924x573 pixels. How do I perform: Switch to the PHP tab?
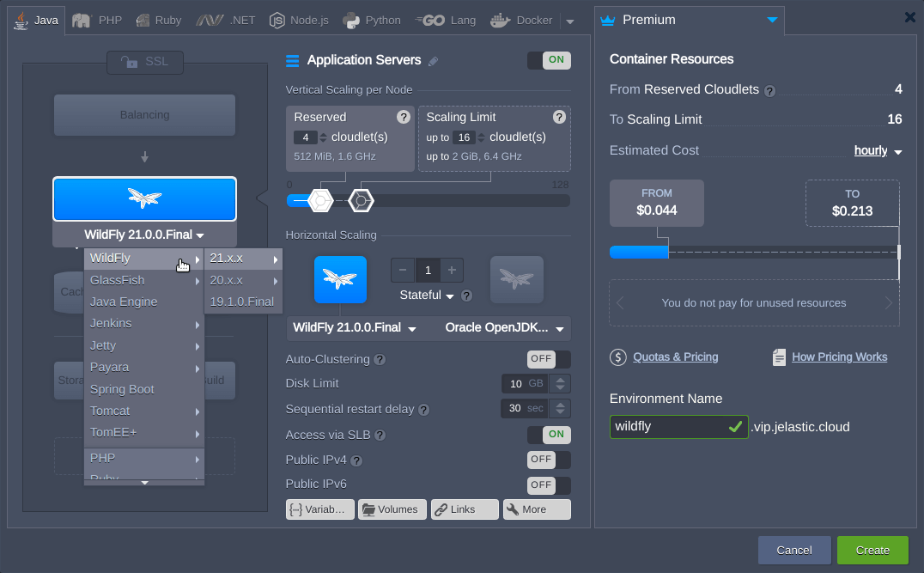[97, 21]
